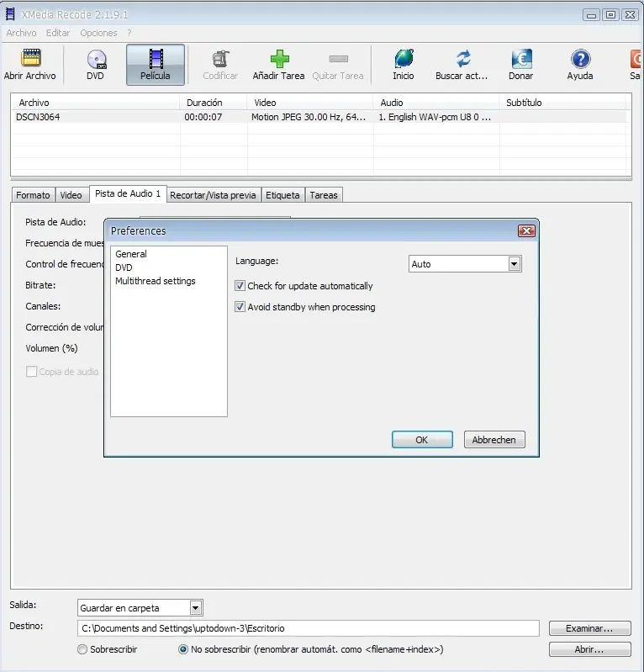Viewport: 644px width, 672px height.
Task: Click the English WAV-pcm audio cell
Action: (435, 117)
